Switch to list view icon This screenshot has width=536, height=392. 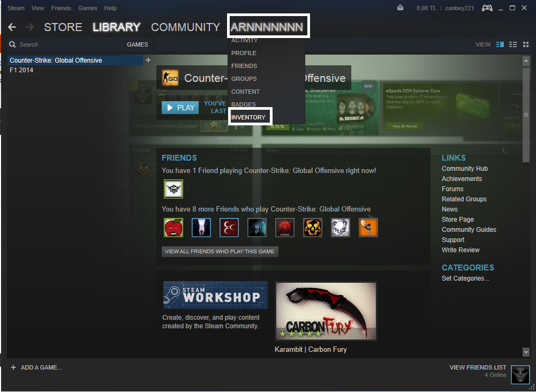(x=512, y=44)
